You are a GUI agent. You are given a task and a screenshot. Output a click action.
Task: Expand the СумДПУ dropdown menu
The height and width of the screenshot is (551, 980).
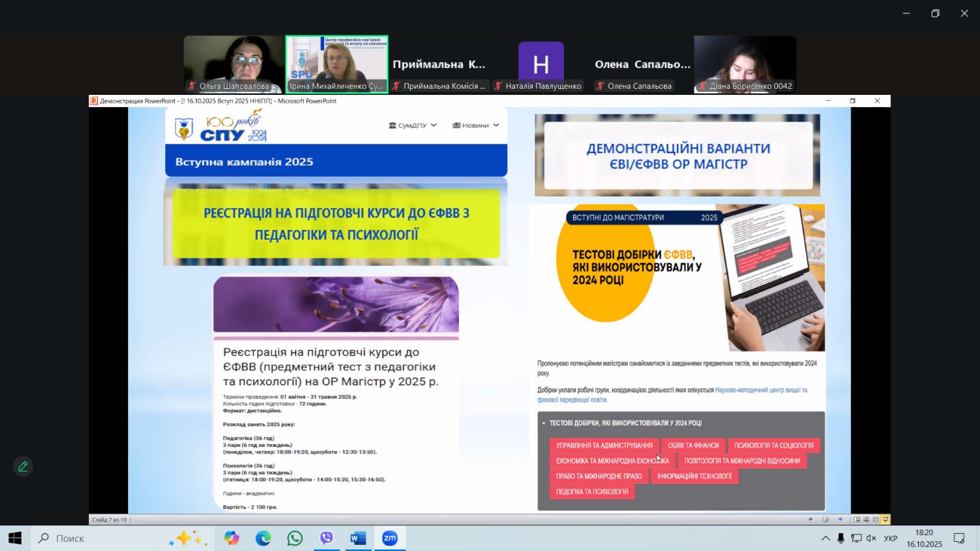(x=413, y=126)
